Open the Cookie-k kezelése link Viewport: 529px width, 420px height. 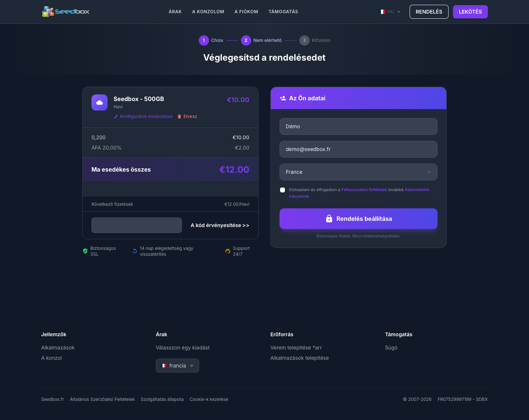209,399
